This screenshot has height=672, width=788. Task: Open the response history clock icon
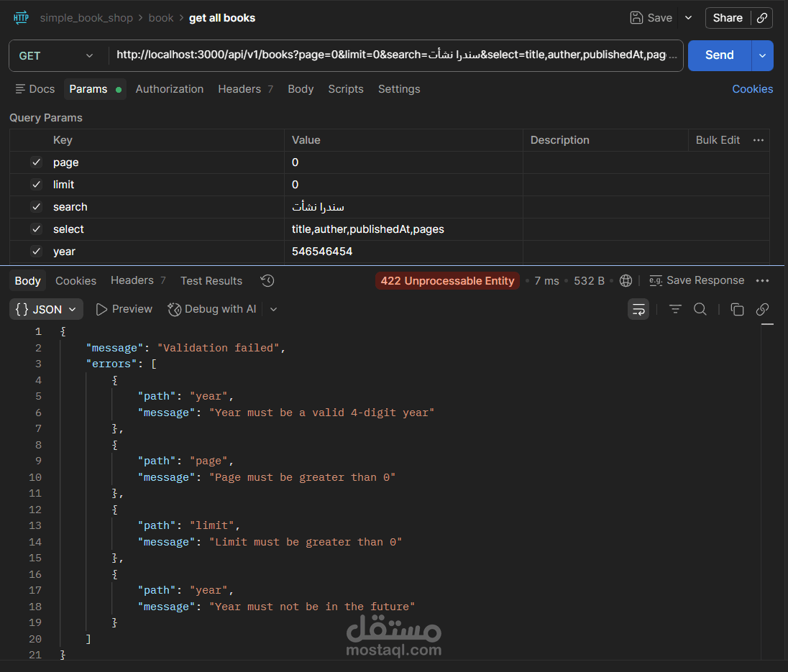coord(267,281)
